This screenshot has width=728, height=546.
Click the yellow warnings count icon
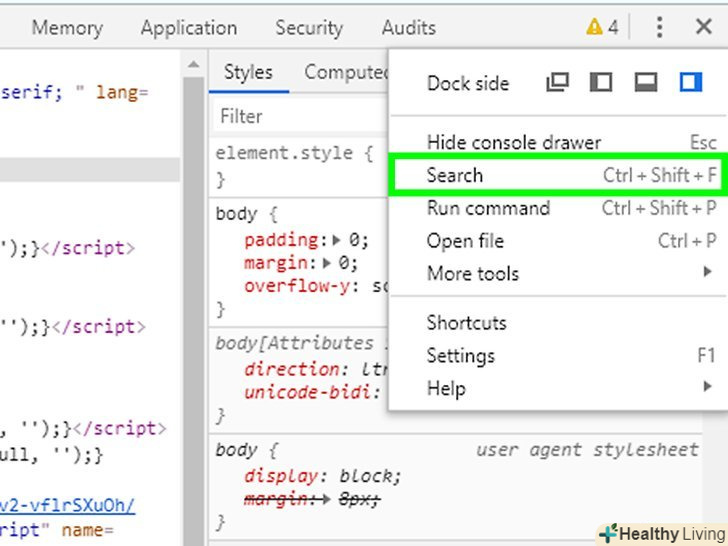pos(602,28)
